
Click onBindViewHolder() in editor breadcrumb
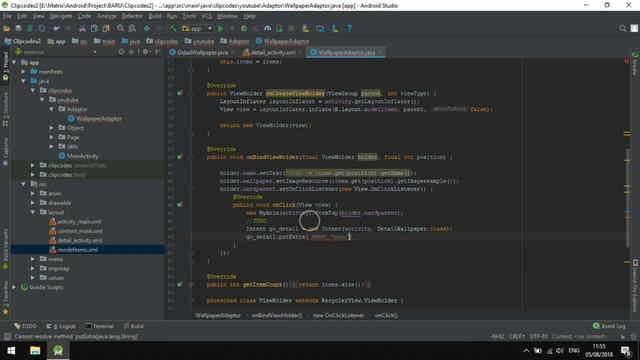click(x=277, y=316)
